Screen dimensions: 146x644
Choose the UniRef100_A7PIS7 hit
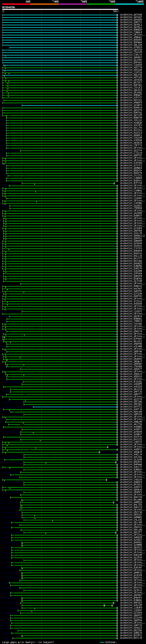point(131,98)
